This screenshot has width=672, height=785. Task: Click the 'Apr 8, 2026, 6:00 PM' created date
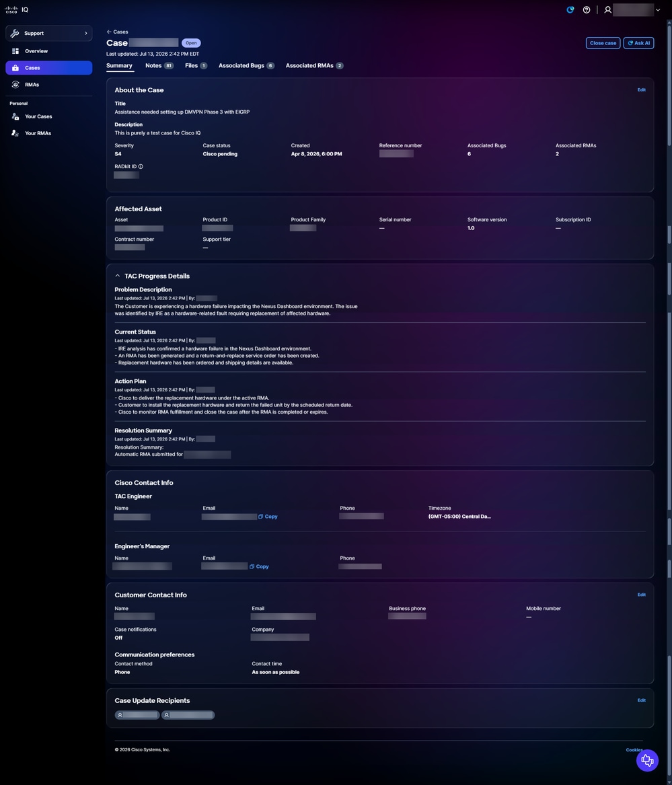[316, 153]
